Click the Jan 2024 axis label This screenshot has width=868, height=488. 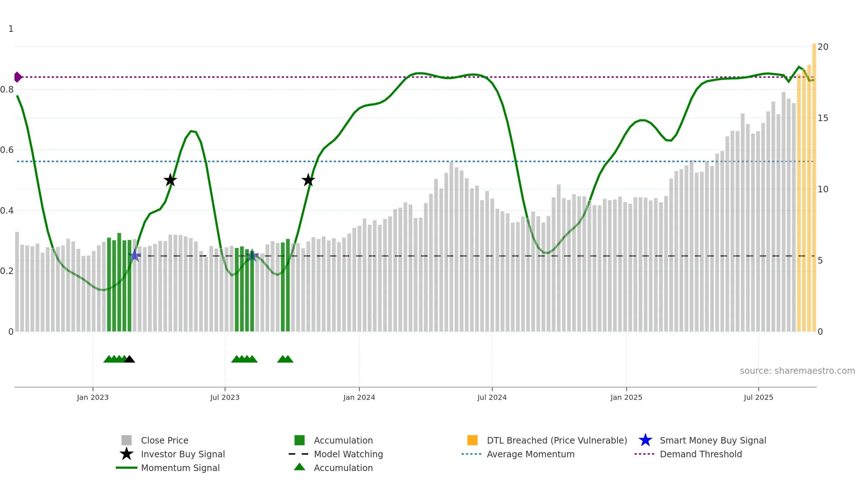pos(359,398)
